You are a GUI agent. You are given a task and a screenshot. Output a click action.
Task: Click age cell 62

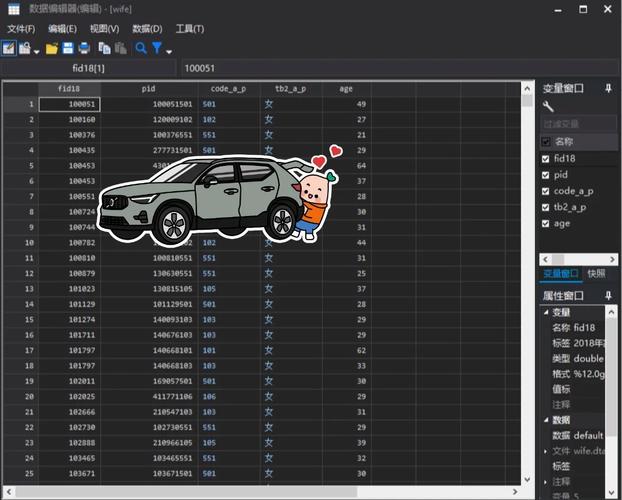(346, 350)
